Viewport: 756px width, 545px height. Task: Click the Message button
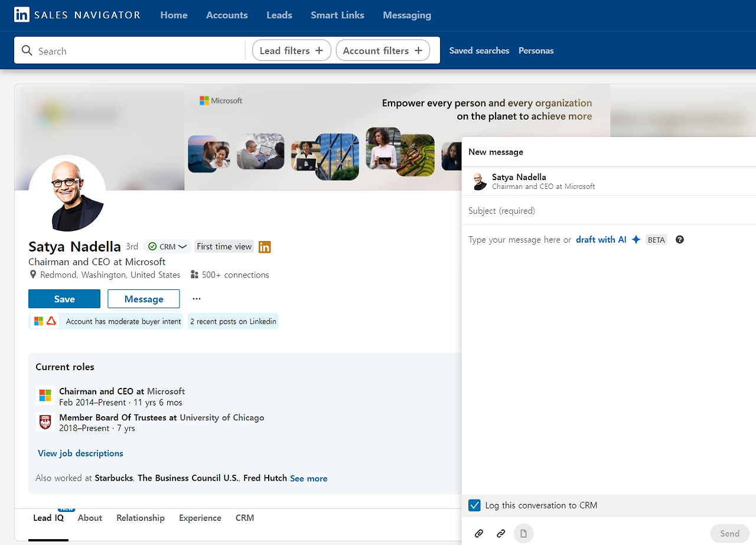144,299
